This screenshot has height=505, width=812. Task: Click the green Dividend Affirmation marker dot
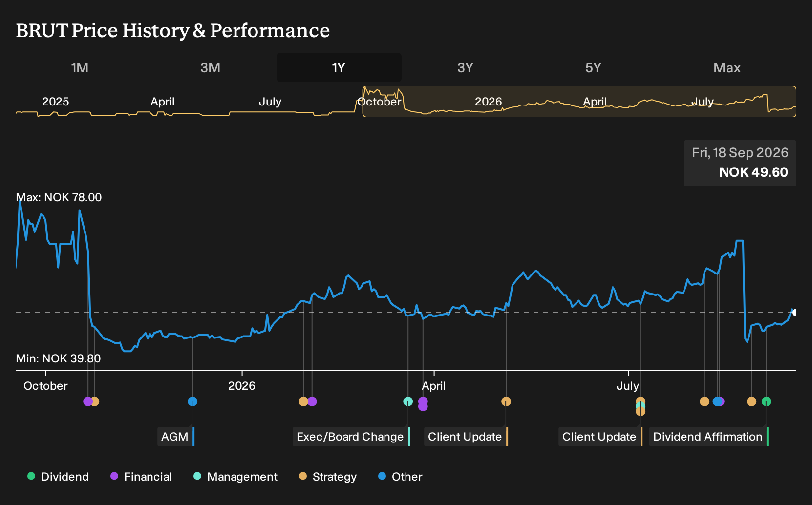(x=767, y=401)
